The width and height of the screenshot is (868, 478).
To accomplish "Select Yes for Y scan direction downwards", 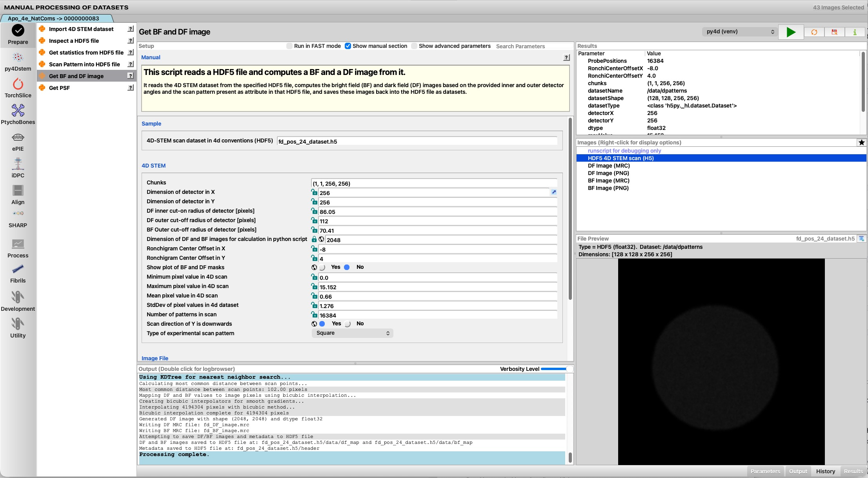I will pos(322,324).
